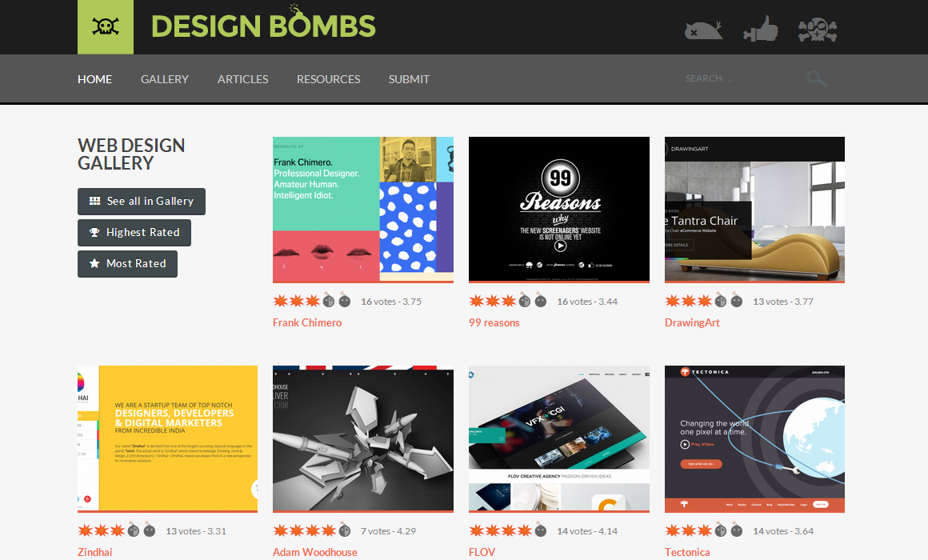Rate Adam Woodhouse with fourth star
The image size is (928, 560).
pyautogui.click(x=329, y=530)
